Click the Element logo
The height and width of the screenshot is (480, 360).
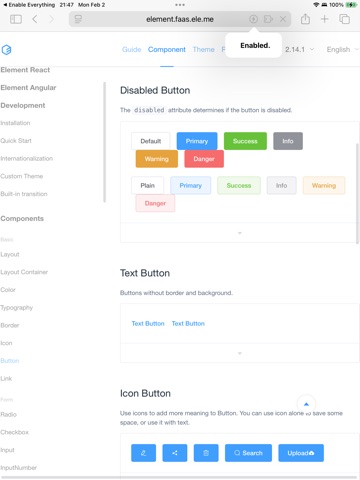click(x=6, y=50)
